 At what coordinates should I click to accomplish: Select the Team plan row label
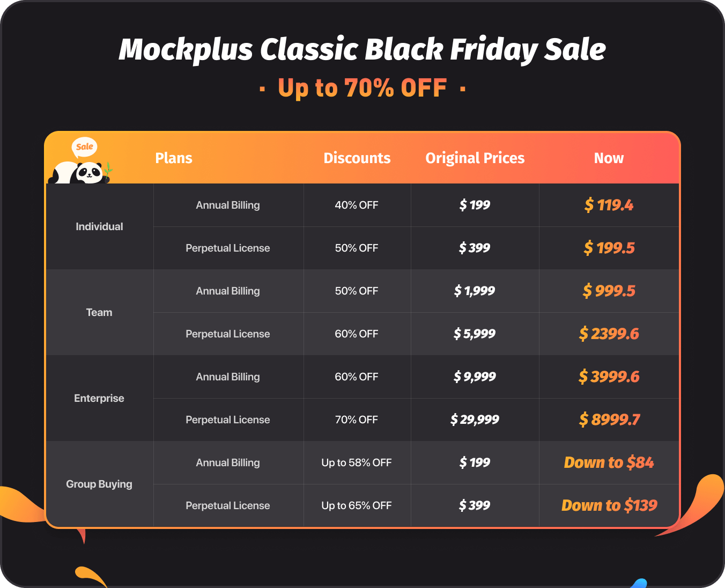[x=99, y=312]
